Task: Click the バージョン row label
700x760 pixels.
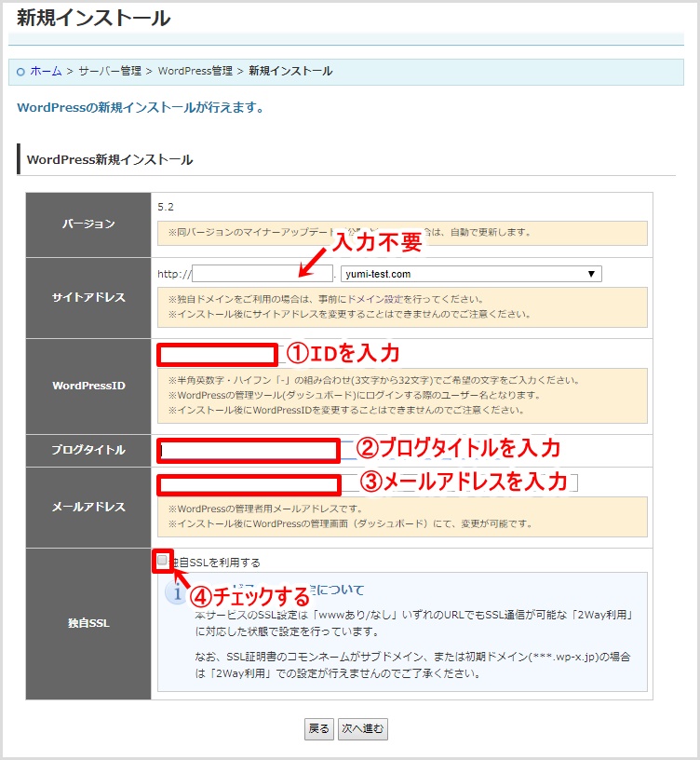Action: (x=88, y=224)
